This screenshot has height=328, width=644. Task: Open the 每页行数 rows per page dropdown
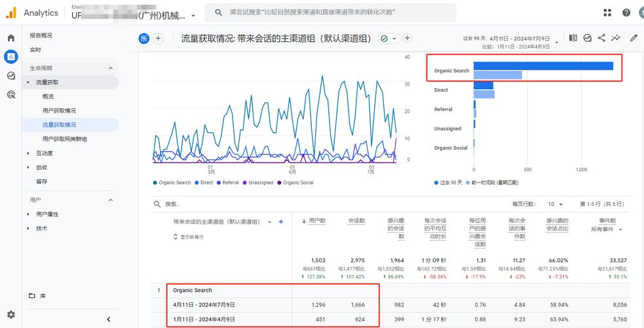pyautogui.click(x=556, y=204)
